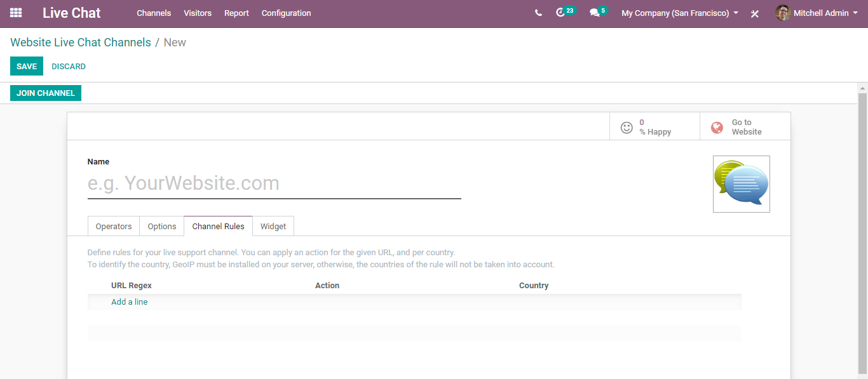Switch to the Widget tab
The image size is (868, 379).
pos(273,226)
